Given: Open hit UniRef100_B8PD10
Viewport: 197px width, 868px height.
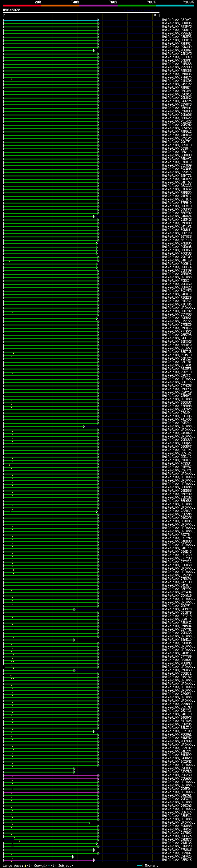Looking at the screenshot, I should click(x=177, y=40).
